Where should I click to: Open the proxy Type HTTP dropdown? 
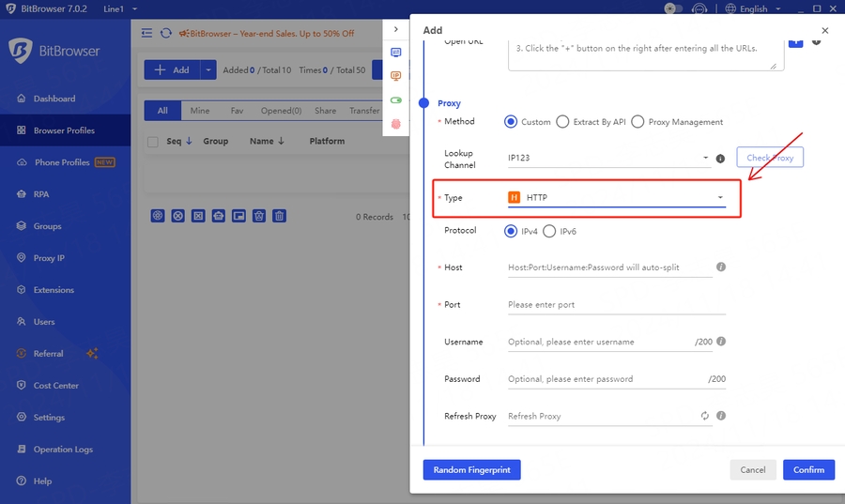(616, 198)
